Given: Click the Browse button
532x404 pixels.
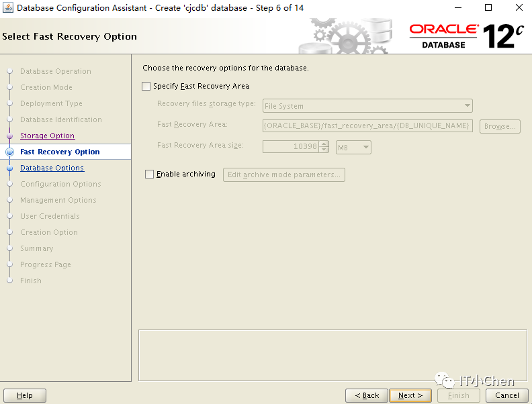Looking at the screenshot, I should coord(500,126).
